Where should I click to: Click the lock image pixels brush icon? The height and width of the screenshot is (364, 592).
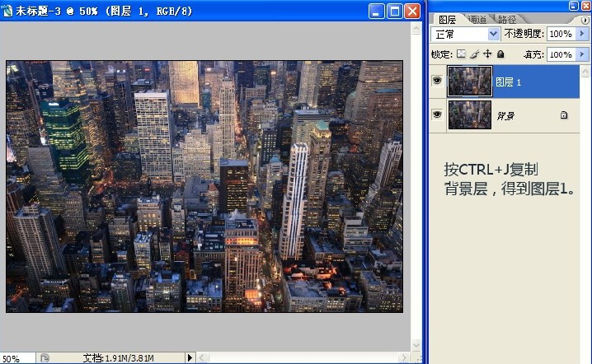click(474, 54)
